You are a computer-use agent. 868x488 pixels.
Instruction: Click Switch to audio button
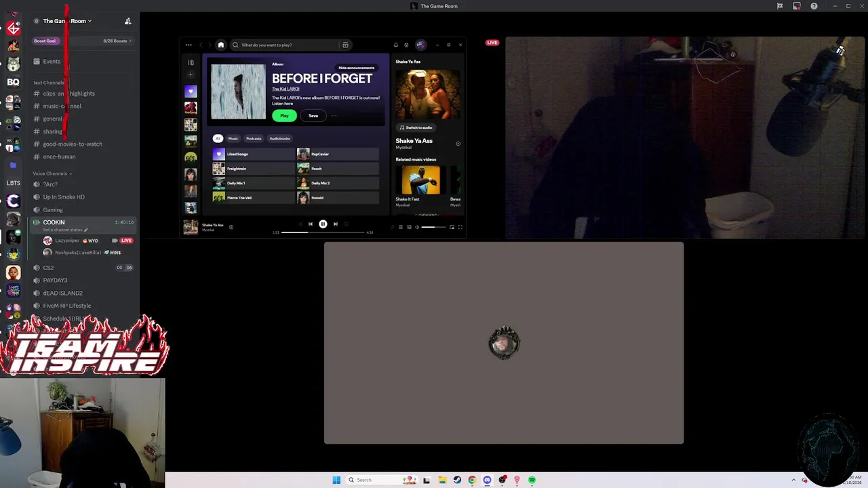coord(416,127)
